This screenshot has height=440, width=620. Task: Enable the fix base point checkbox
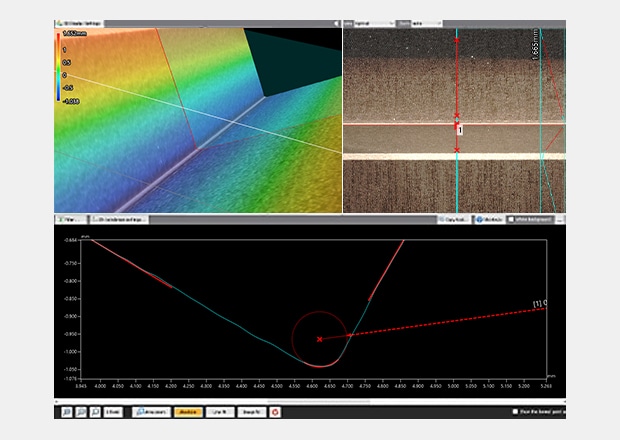[x=514, y=411]
